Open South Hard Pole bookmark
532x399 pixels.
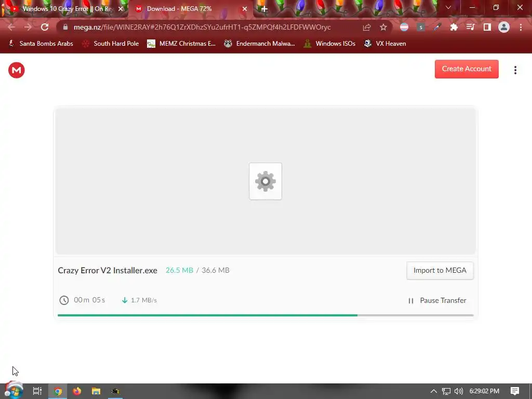pyautogui.click(x=111, y=44)
